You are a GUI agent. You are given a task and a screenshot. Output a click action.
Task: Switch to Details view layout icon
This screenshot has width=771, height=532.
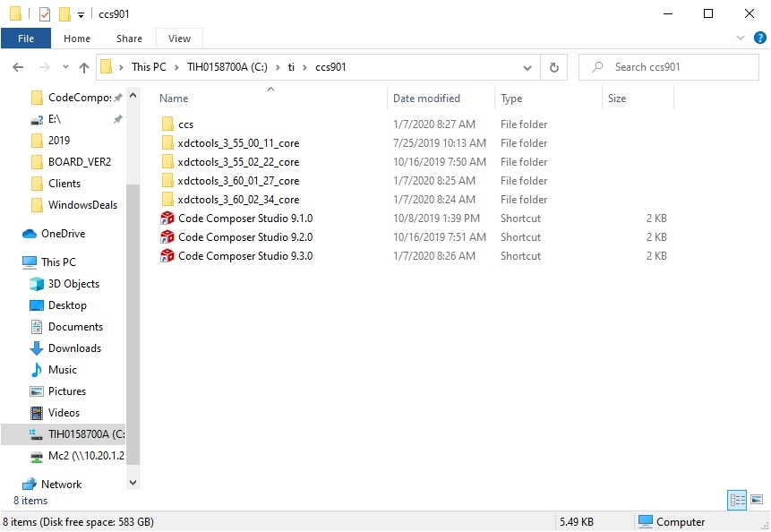(737, 501)
